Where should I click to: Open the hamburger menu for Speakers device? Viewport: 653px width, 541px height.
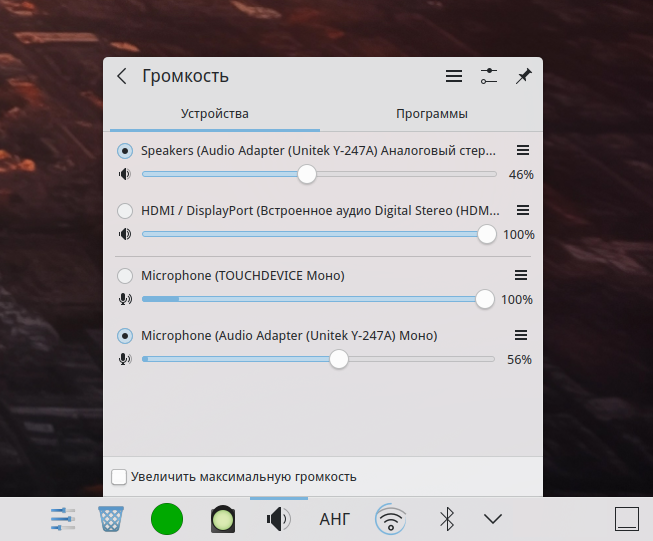click(x=522, y=150)
